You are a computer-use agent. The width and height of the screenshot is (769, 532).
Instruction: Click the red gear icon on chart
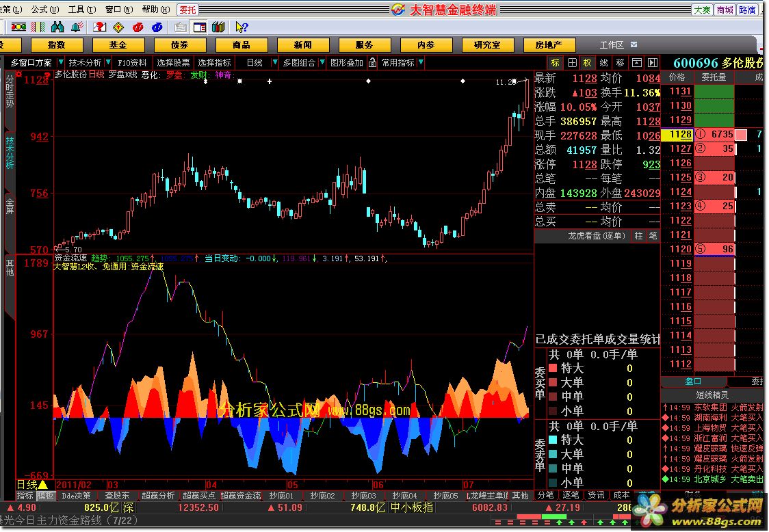(x=18, y=74)
